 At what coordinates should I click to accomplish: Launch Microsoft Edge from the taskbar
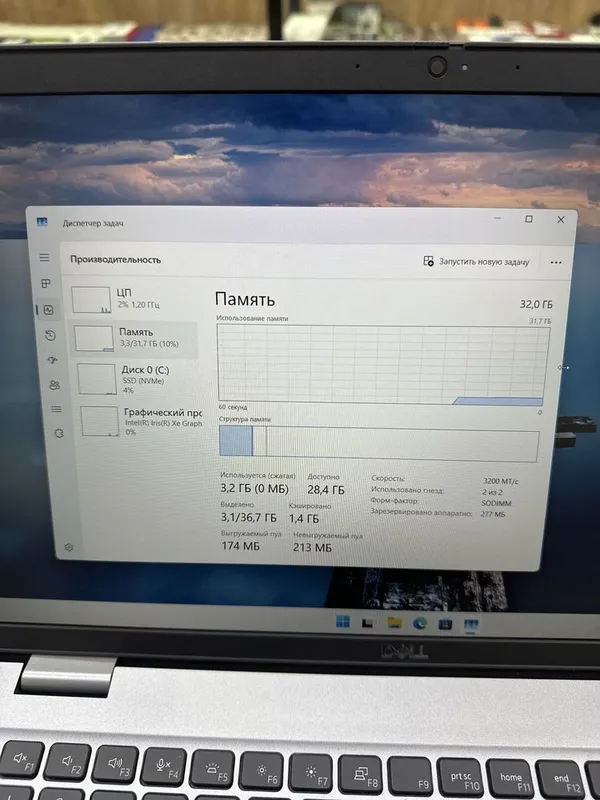coord(419,623)
